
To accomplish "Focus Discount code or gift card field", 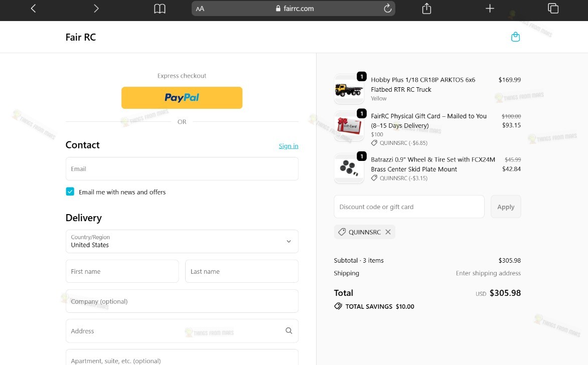I will tap(409, 207).
